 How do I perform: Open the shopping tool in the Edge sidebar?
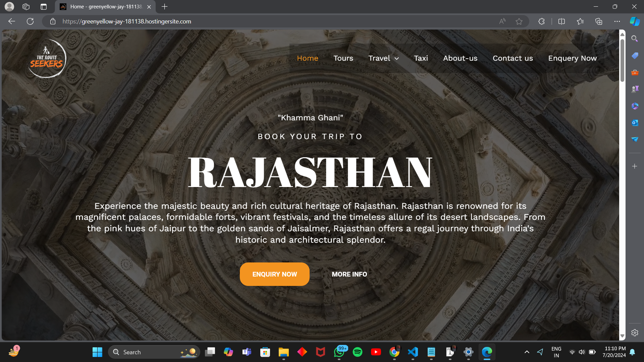pos(634,55)
